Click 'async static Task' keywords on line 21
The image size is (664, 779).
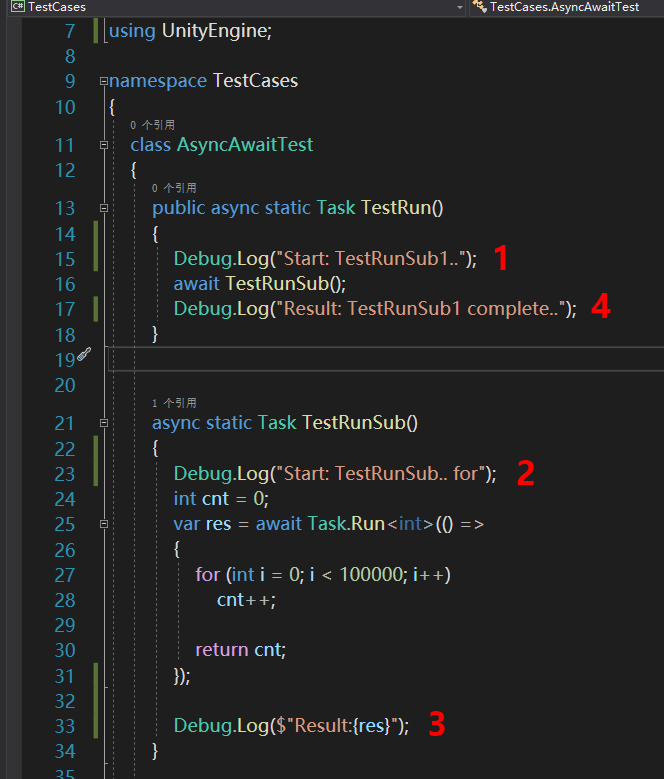[x=224, y=423]
